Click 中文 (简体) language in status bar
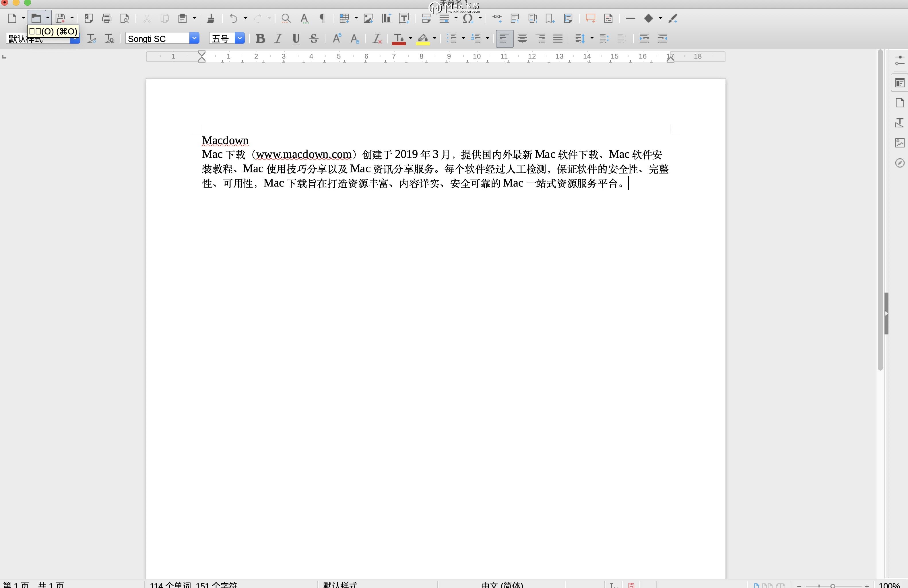The height and width of the screenshot is (588, 908). pyautogui.click(x=502, y=585)
